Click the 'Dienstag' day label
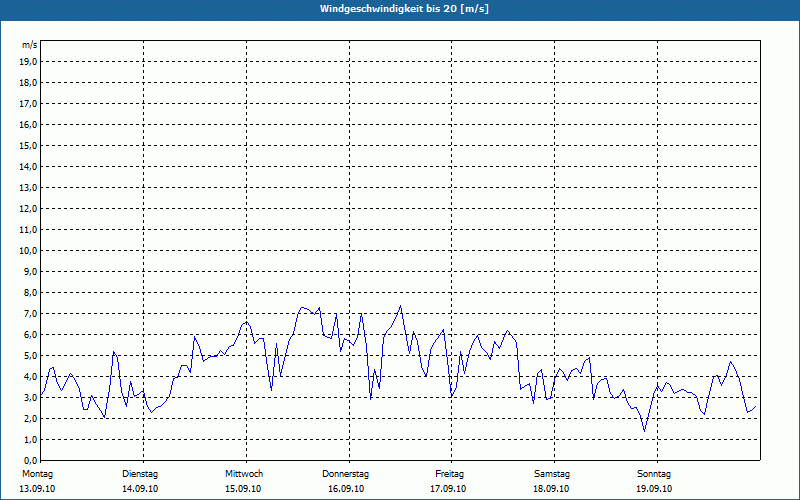800x500 pixels. click(140, 474)
